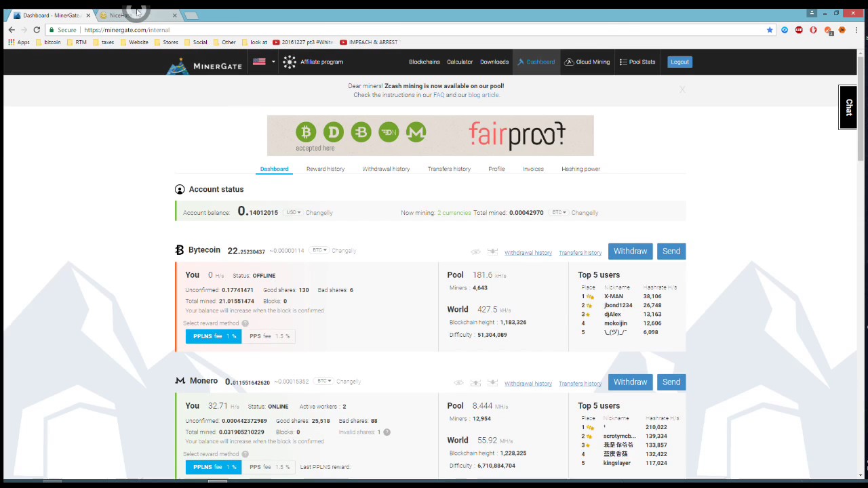
Task: Click the Bytecoin reward method help icon
Action: 245,323
